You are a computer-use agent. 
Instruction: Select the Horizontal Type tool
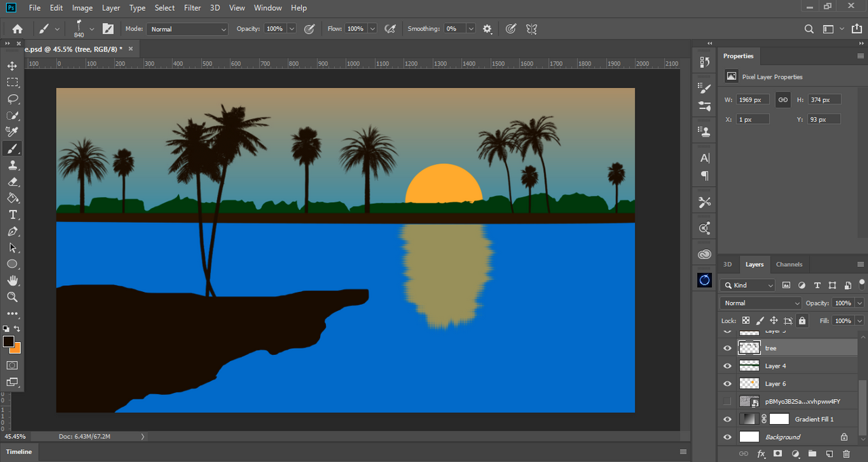[12, 215]
